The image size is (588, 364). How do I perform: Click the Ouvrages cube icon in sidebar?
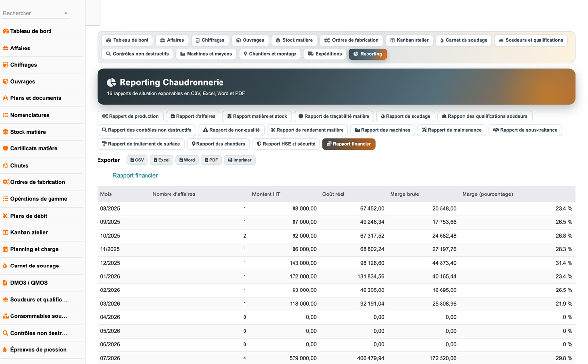[6, 81]
